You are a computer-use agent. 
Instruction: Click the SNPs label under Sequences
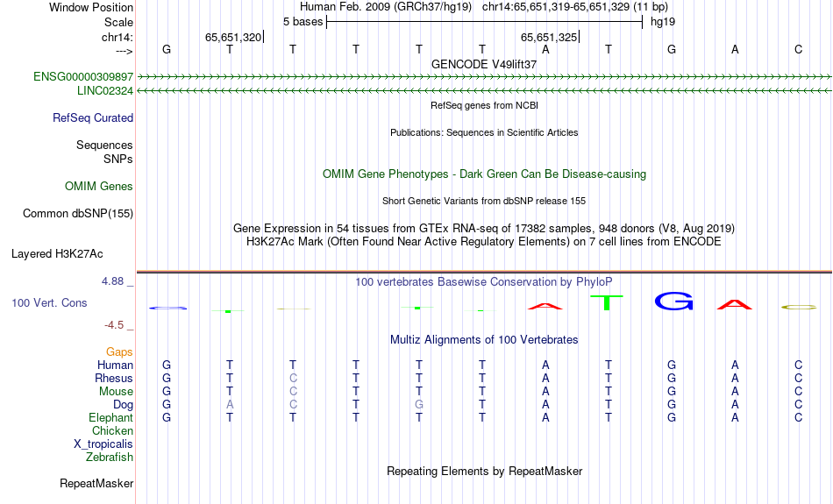pyautogui.click(x=118, y=159)
